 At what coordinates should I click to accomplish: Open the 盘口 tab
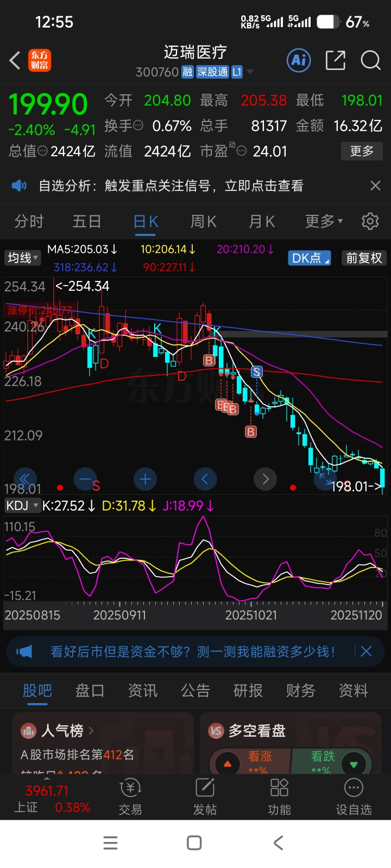tap(90, 691)
